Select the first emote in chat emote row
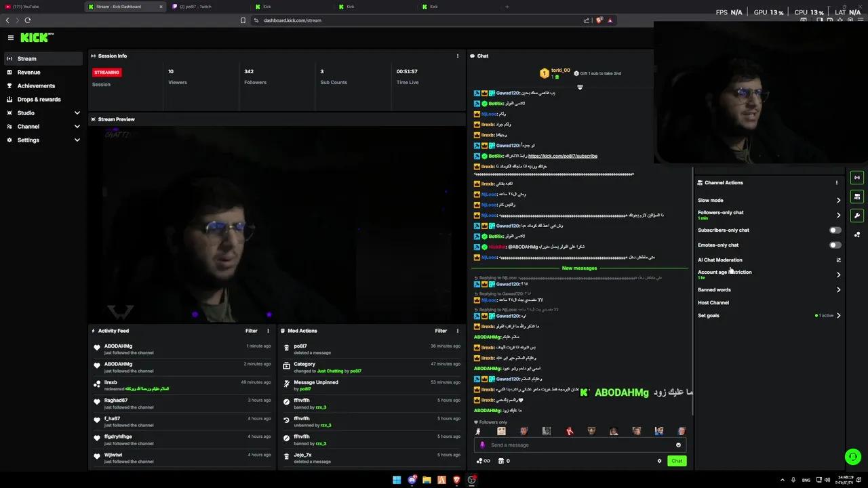 pos(479,431)
